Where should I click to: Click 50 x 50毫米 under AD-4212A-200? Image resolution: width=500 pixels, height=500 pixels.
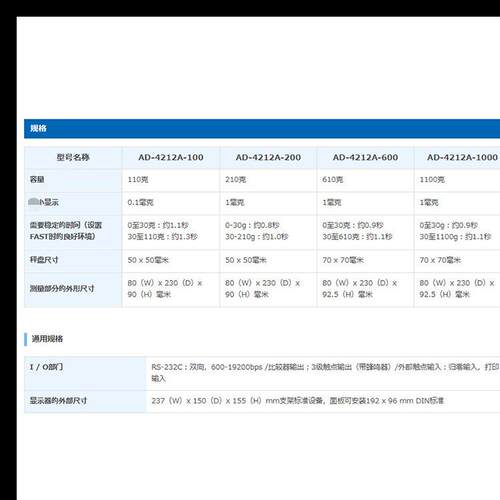pos(268,260)
